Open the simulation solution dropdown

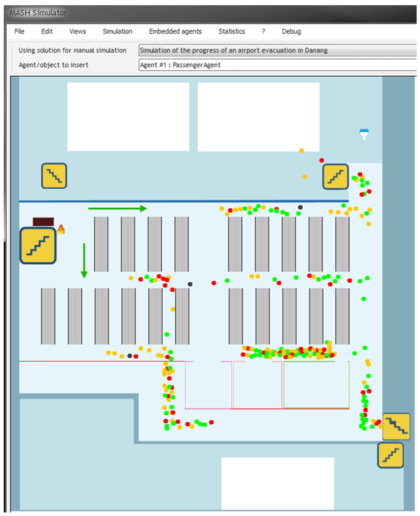[x=277, y=50]
